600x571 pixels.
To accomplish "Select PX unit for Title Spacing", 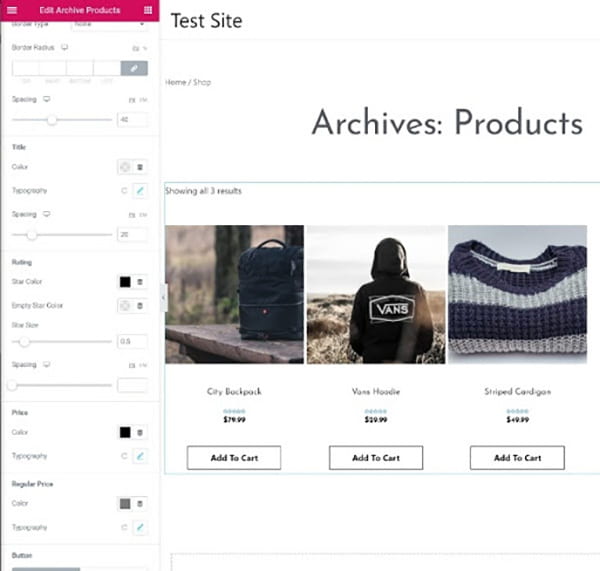I will click(132, 215).
